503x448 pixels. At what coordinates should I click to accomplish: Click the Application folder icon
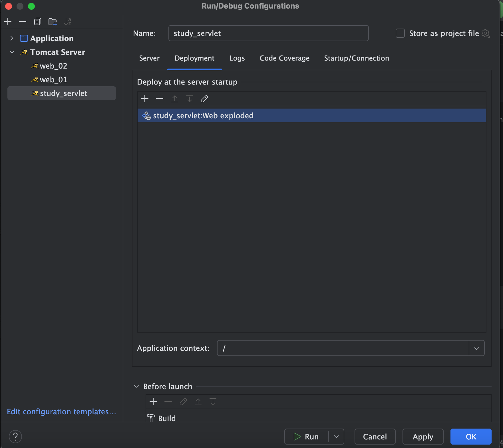(24, 38)
